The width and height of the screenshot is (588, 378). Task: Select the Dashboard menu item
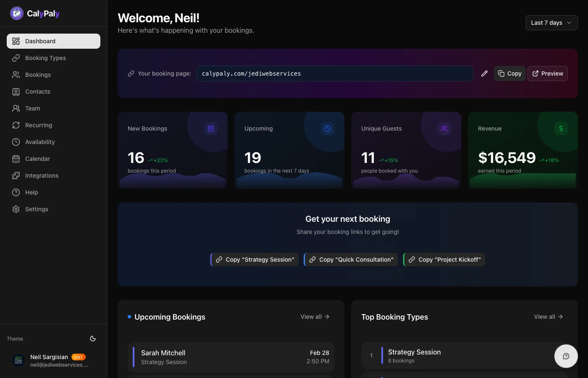pyautogui.click(x=40, y=41)
